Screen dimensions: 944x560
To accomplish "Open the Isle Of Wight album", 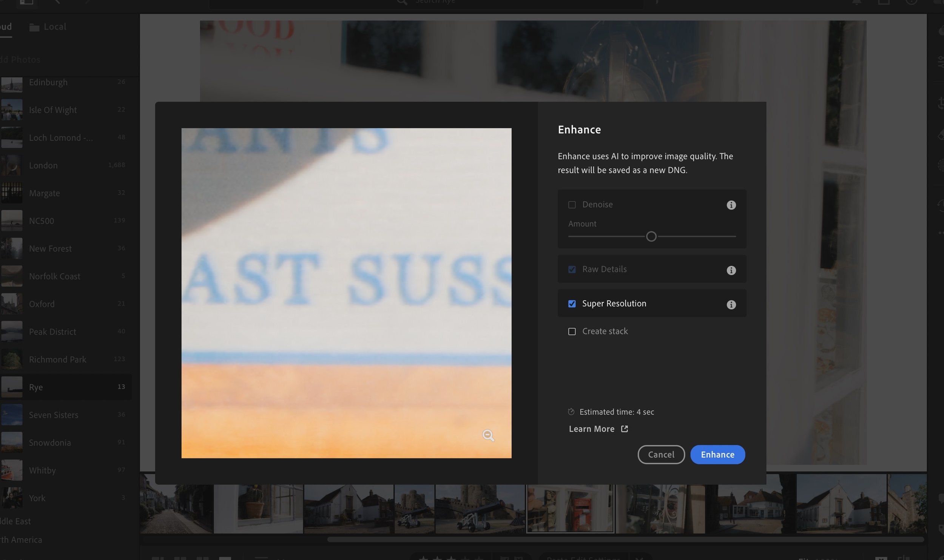I will (x=66, y=110).
